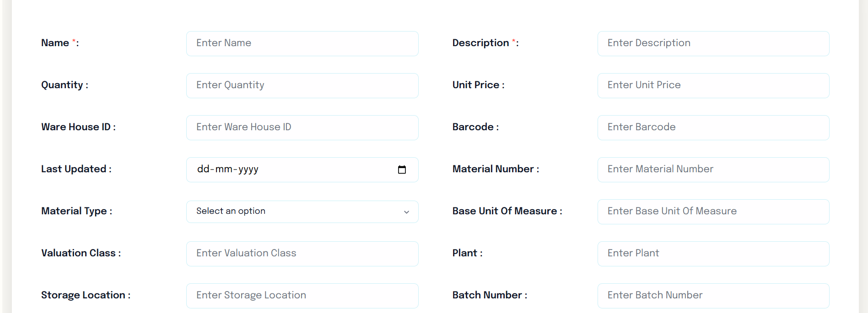This screenshot has height=313, width=868.
Task: Expand the Material Type dropdown chevron
Action: coord(406,212)
